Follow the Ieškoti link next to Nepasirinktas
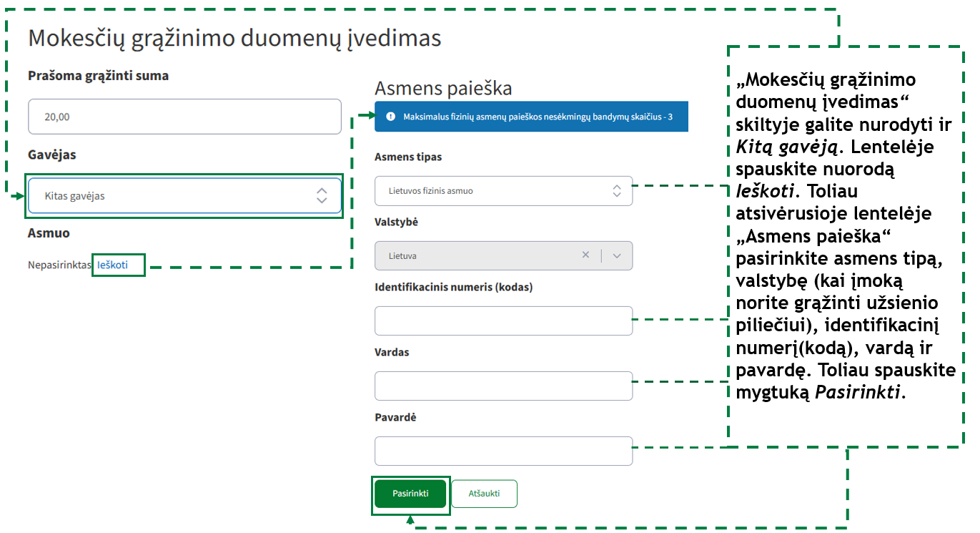The width and height of the screenshot is (980, 533). (113, 265)
